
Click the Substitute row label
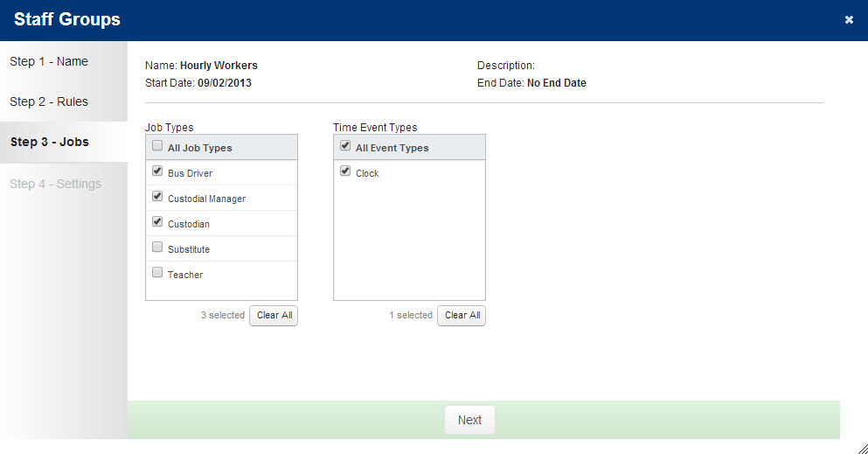(189, 249)
